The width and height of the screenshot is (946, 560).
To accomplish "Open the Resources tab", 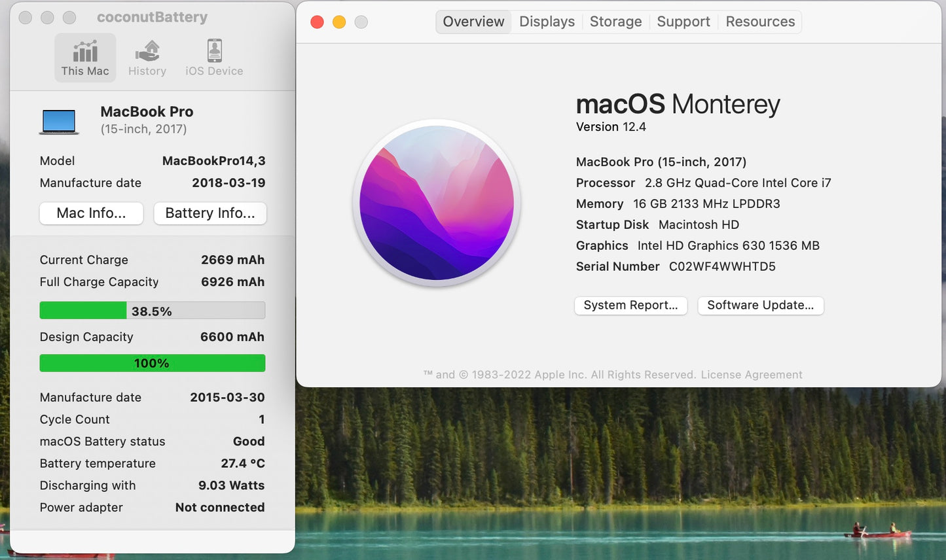I will [759, 21].
